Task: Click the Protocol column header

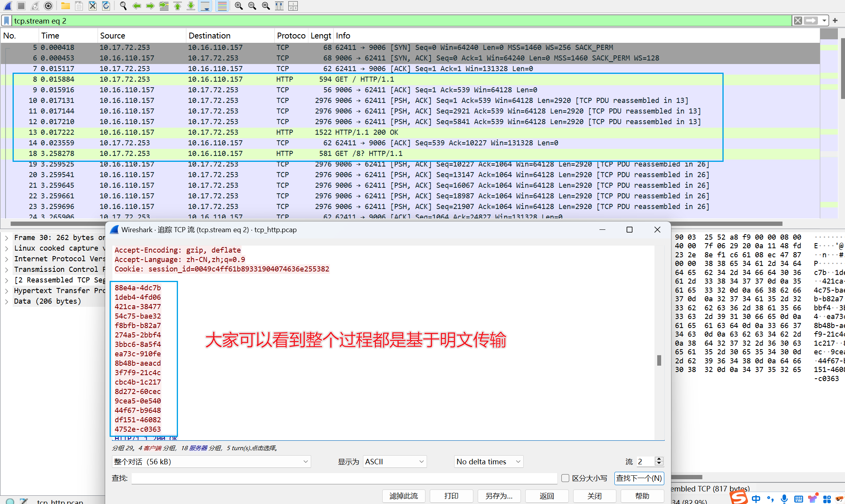Action: pos(291,36)
